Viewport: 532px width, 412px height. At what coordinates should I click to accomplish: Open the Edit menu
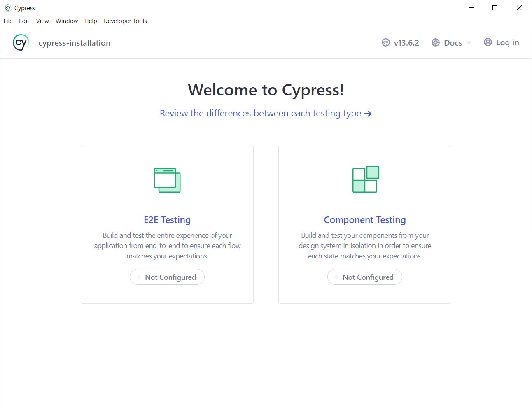click(24, 21)
